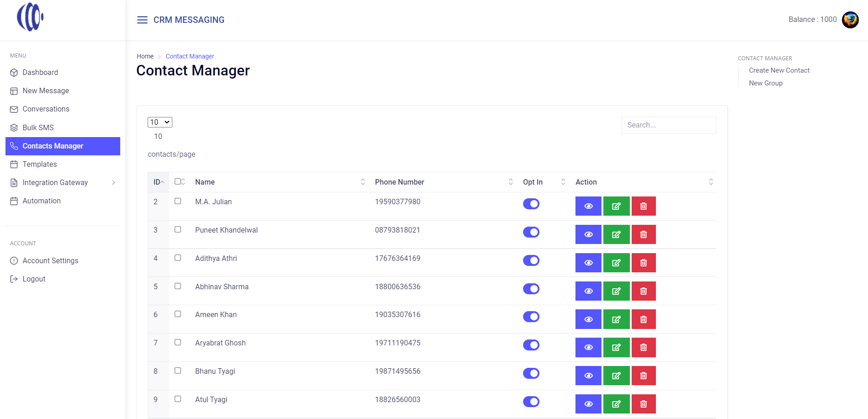Delete contact Atul Tyagi
Viewport: 868px width, 419px height.
pos(644,404)
